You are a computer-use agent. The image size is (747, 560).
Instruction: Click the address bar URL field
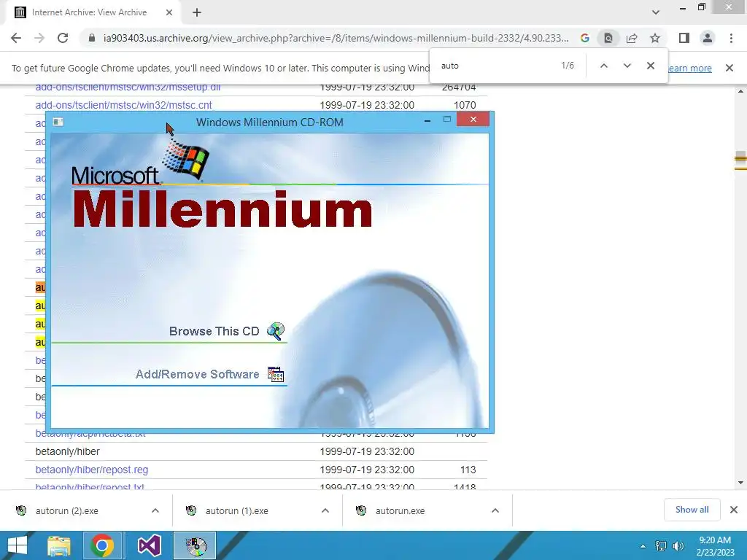(x=336, y=38)
